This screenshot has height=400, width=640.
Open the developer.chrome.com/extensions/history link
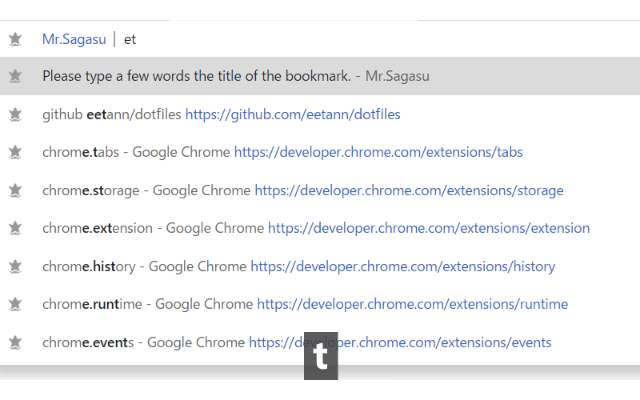[x=403, y=267]
